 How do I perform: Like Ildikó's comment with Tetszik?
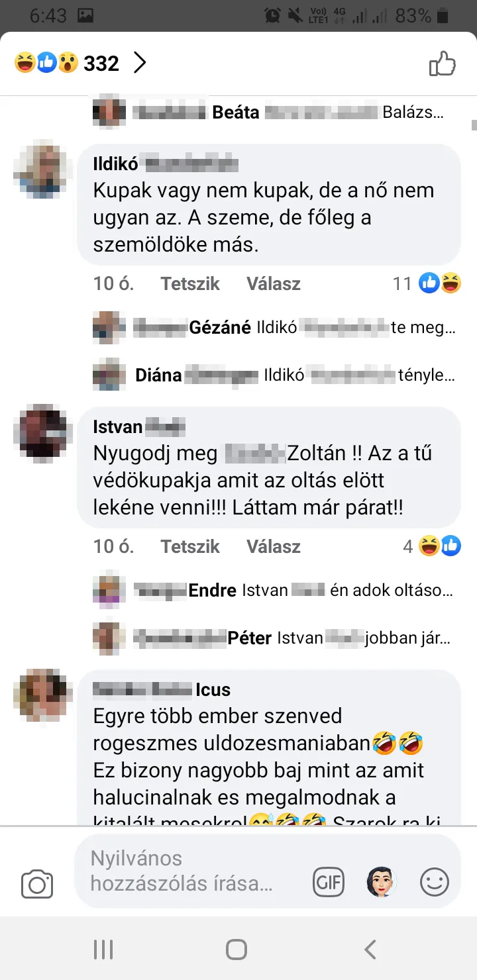tap(190, 284)
